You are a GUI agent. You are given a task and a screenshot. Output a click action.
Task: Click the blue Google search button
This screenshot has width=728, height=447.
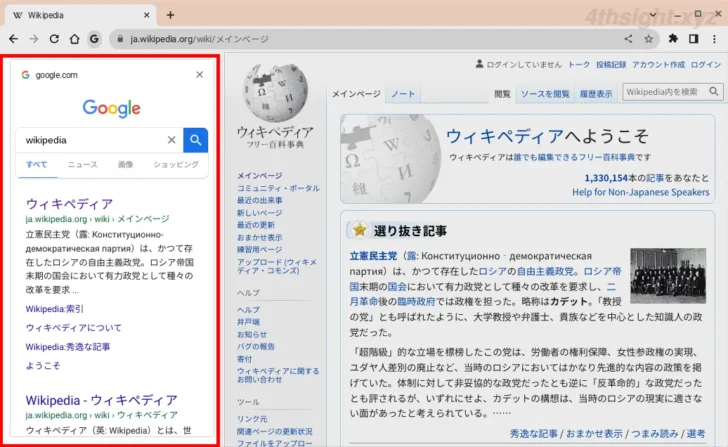[x=195, y=140]
